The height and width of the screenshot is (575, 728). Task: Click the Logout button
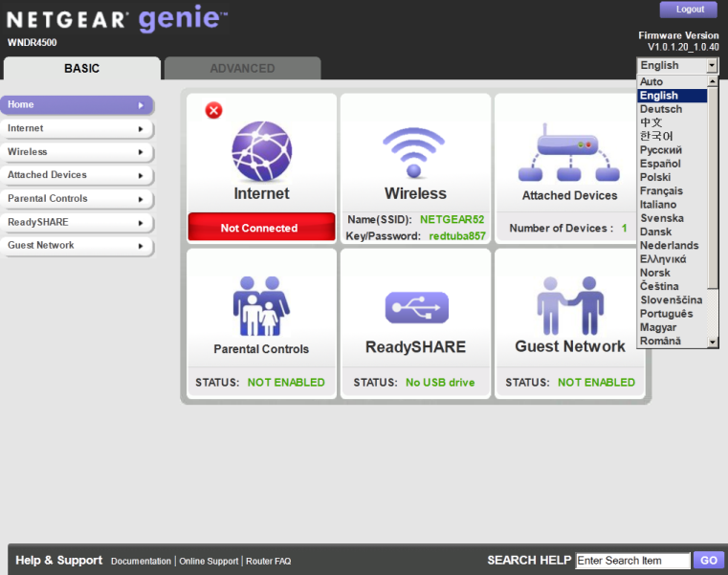click(689, 10)
